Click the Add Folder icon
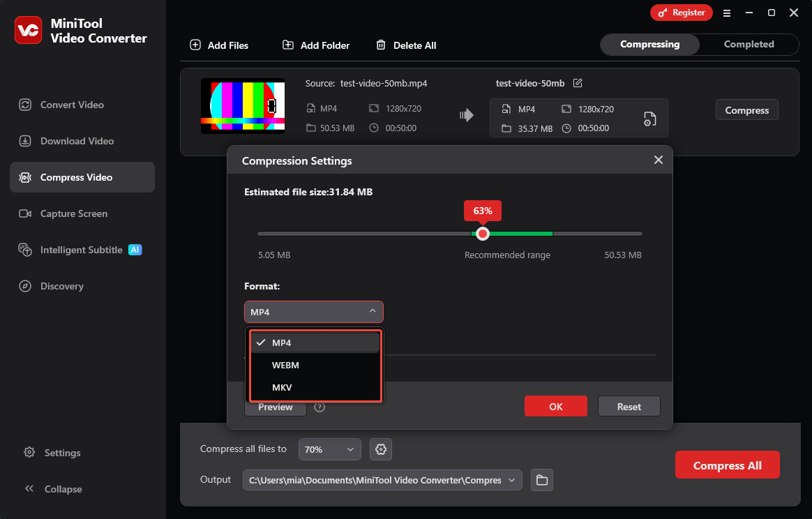812x519 pixels. 287,44
